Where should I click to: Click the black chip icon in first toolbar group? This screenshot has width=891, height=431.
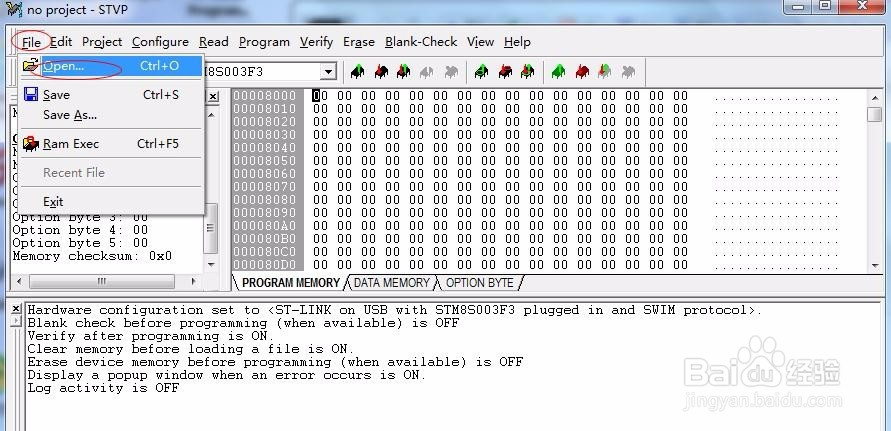point(357,72)
